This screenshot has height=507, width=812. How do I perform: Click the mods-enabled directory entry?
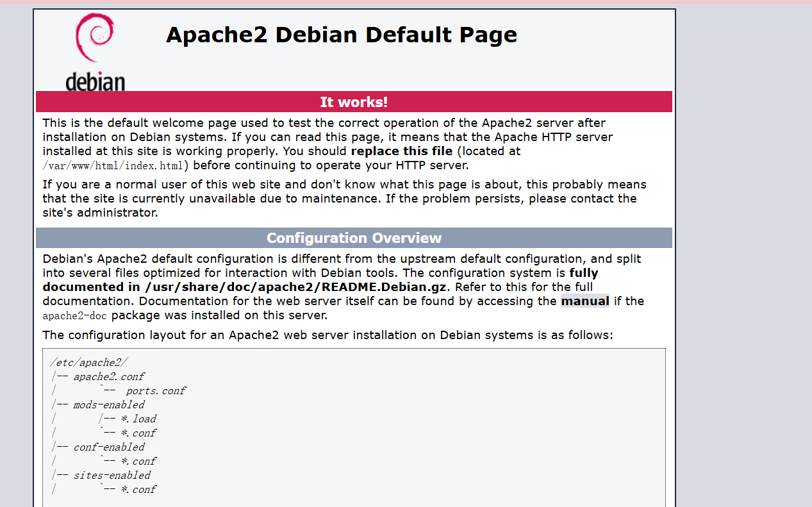108,405
